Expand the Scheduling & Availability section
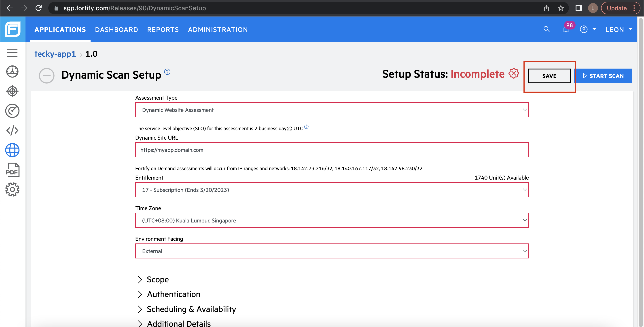This screenshot has height=327, width=644. point(191,309)
